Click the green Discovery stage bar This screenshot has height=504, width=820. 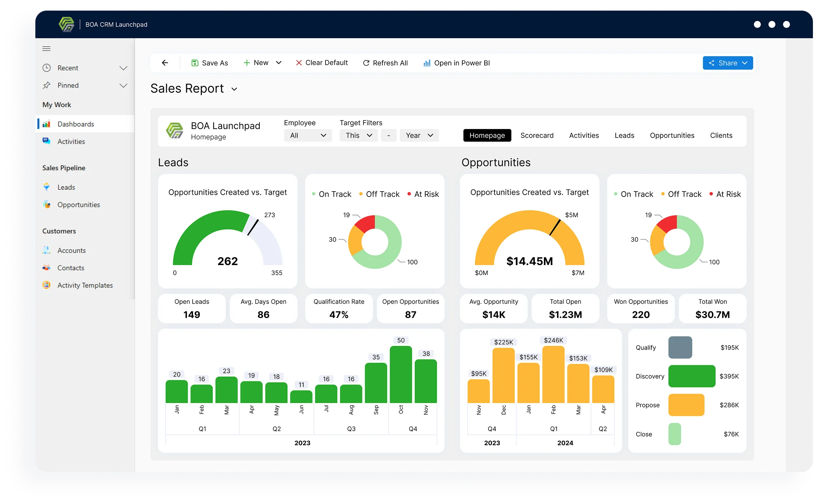[x=691, y=376]
